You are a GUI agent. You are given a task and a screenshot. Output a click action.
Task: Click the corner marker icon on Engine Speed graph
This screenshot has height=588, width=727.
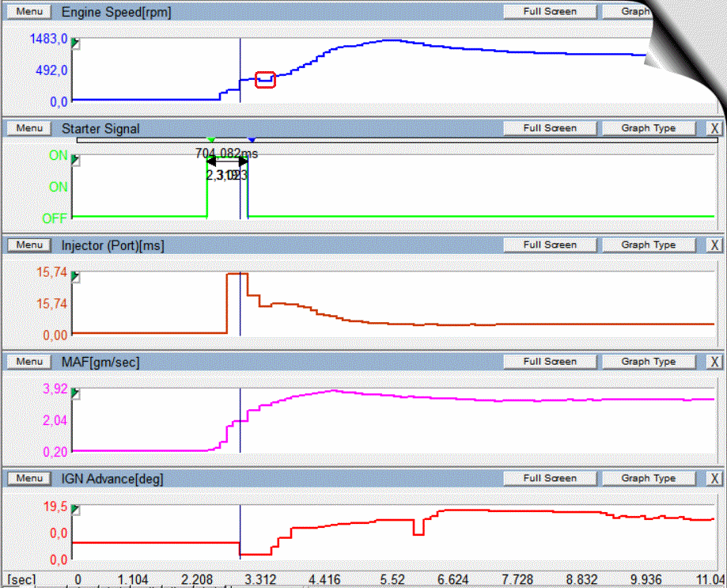coord(76,43)
